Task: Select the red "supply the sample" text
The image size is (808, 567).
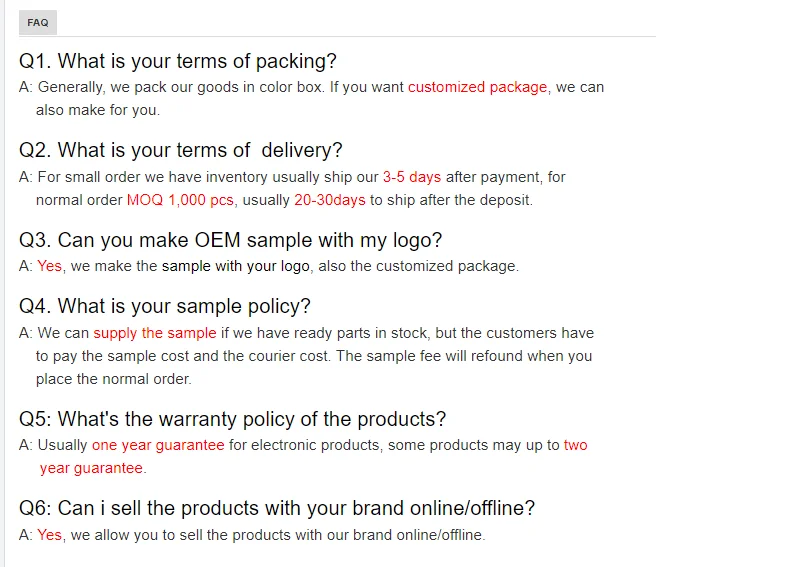Action: 154,333
